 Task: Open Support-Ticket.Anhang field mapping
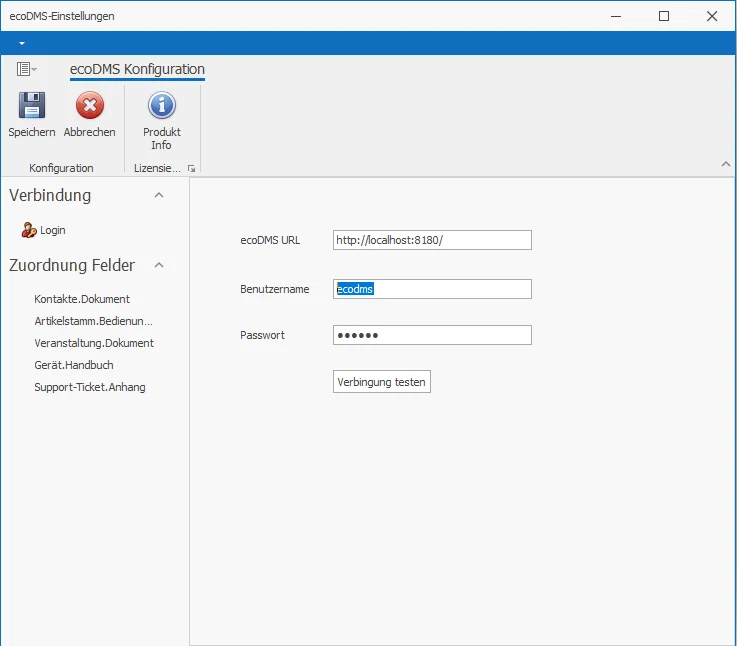point(90,387)
